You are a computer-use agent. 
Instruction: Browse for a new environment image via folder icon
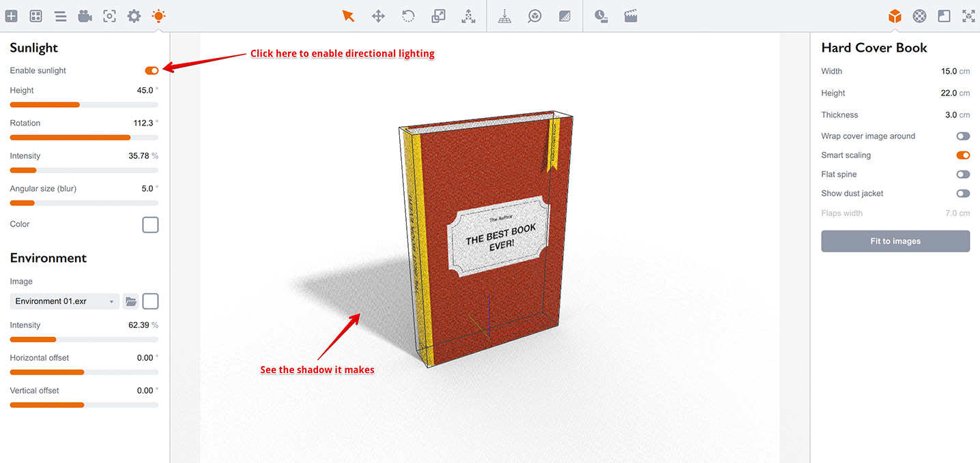tap(130, 301)
